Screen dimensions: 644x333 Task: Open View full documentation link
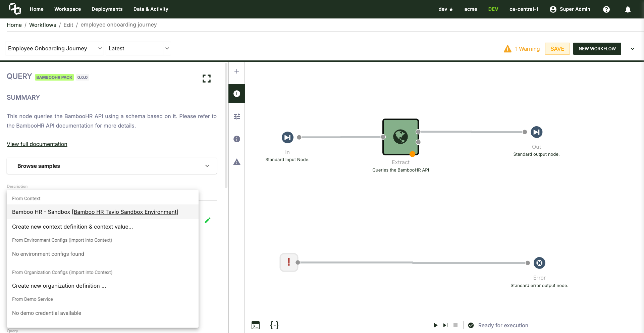37,144
